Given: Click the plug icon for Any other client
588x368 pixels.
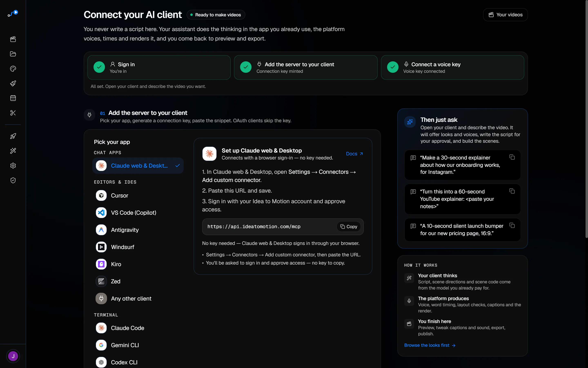Looking at the screenshot, I should (x=101, y=298).
